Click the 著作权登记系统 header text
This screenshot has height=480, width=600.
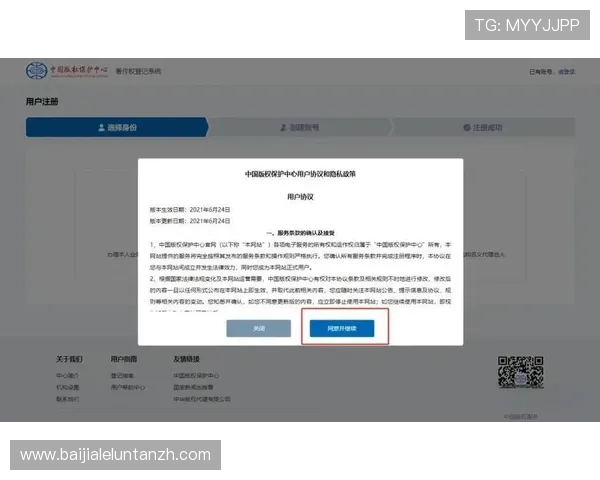coord(138,71)
